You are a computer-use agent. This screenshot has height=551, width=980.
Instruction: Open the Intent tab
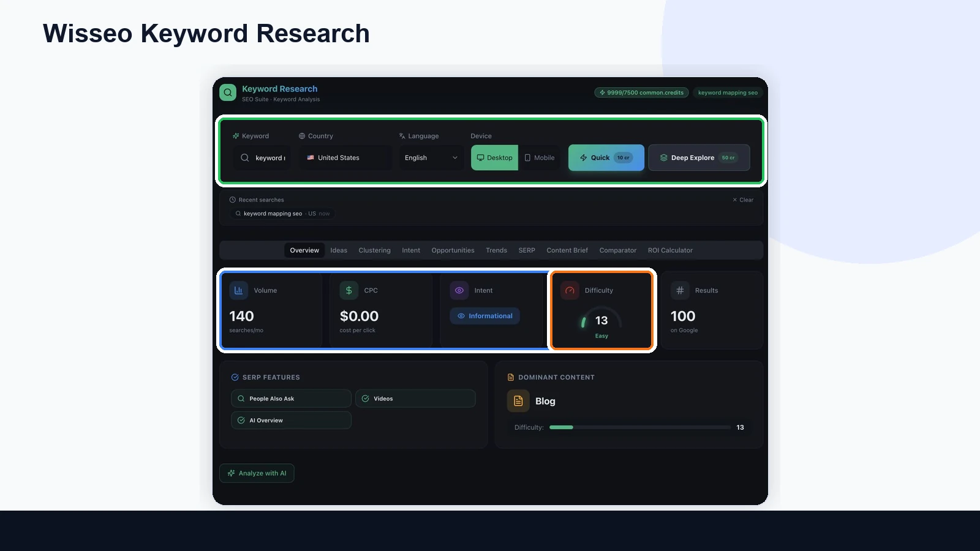[411, 250]
